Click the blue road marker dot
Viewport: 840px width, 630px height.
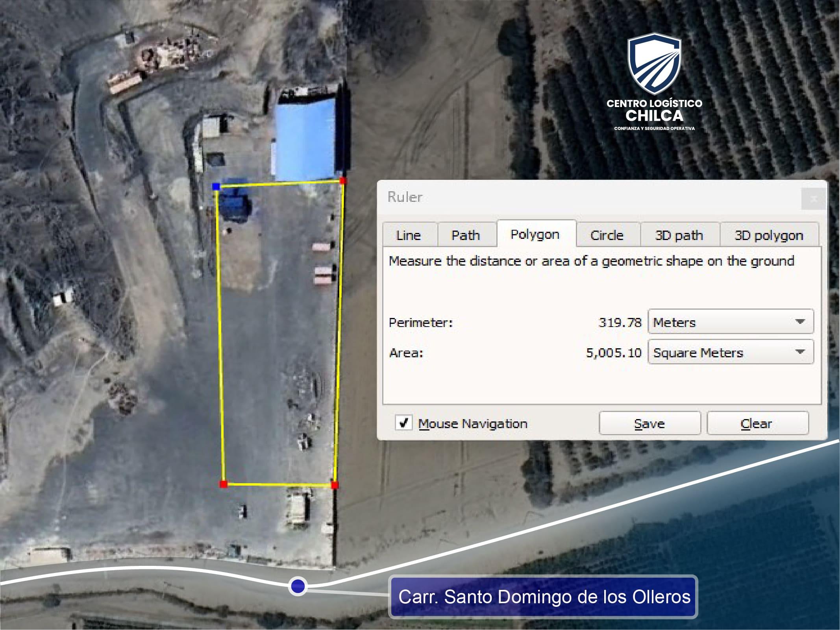click(x=298, y=586)
